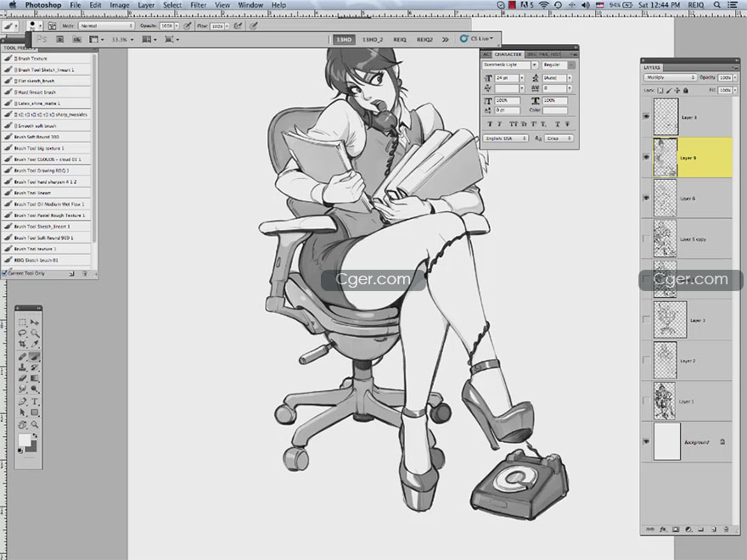Select the Gradient tool
This screenshot has height=560, width=747.
click(34, 378)
